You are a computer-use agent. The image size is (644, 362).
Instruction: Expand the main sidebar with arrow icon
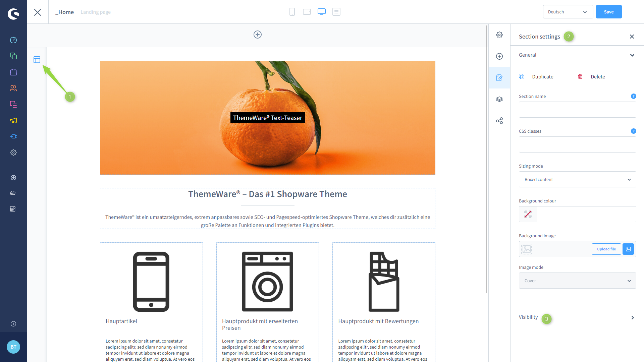point(13,324)
